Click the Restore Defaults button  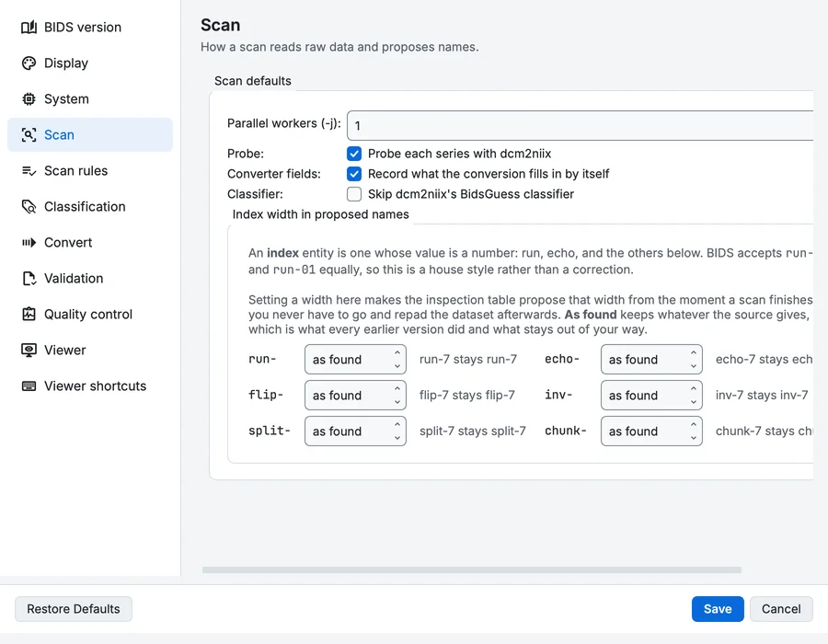(74, 609)
